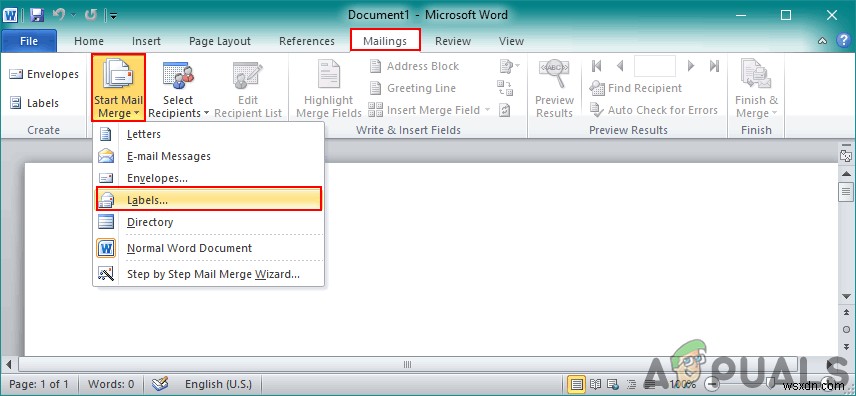The width and height of the screenshot is (856, 396).
Task: Switch to the References tab
Action: [307, 41]
